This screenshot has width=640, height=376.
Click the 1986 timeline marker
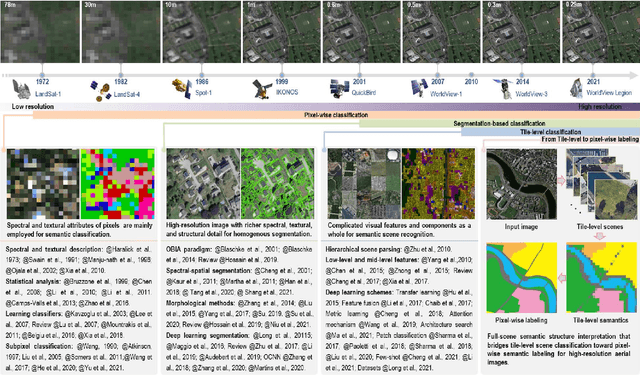pos(201,76)
